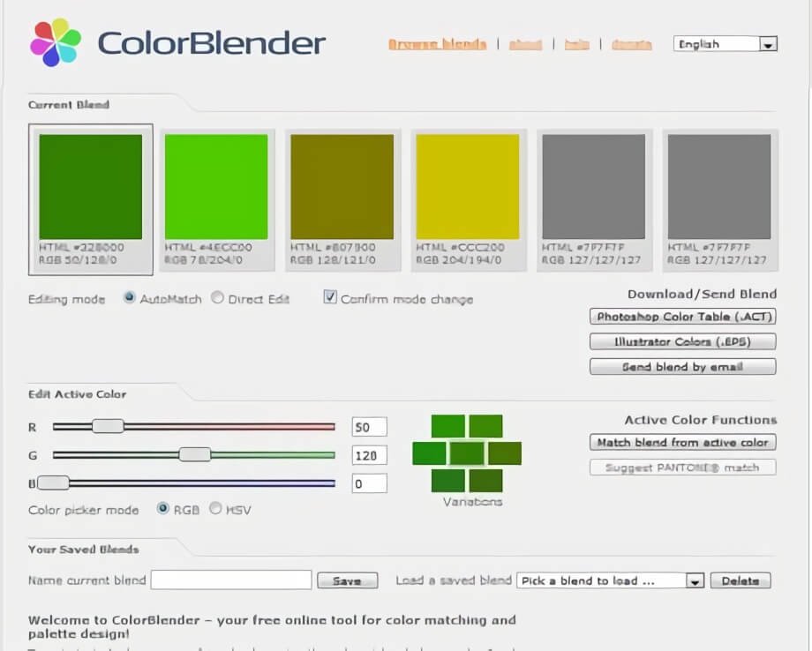
Task: Focus the G value field showing 128
Action: click(369, 455)
